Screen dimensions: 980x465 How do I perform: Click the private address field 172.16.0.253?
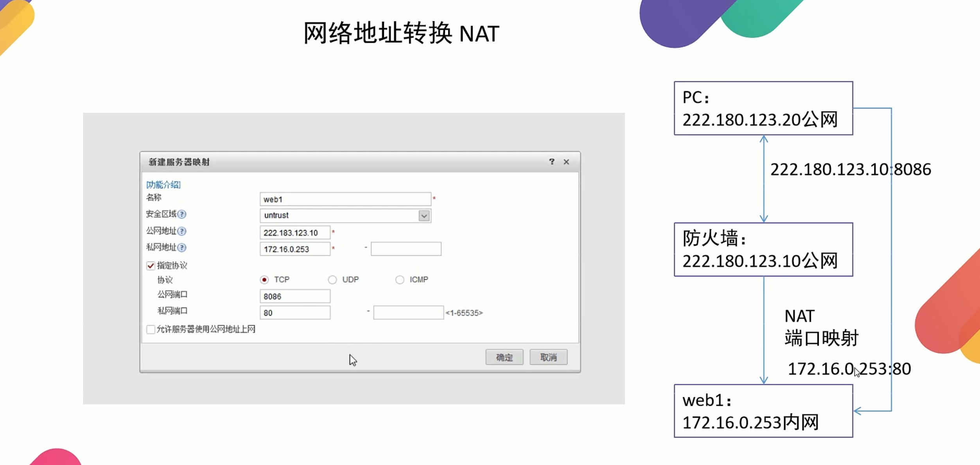tap(295, 249)
